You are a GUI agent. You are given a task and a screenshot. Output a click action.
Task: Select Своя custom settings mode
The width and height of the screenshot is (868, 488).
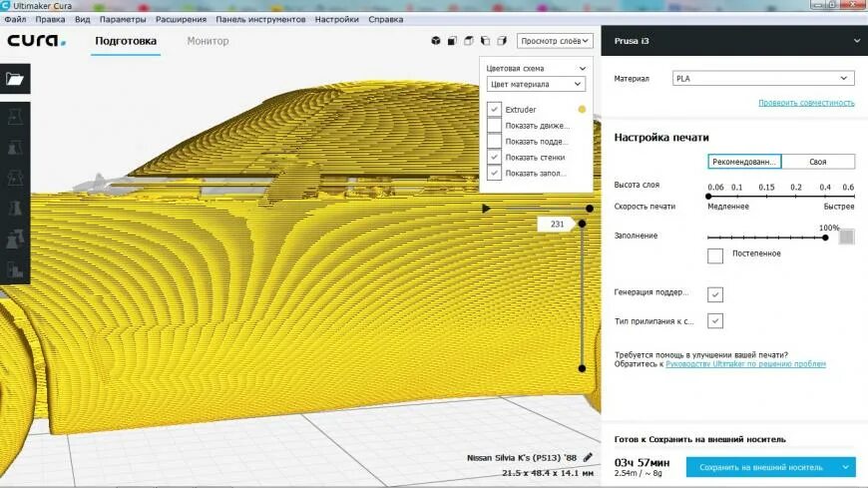click(x=818, y=162)
